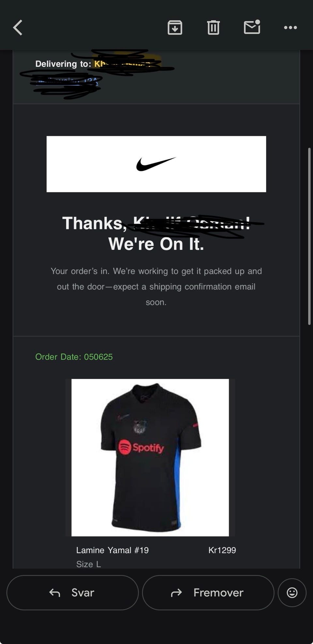Click the scrollbar on the email's right edge
313x644 pixels.
pos(309,236)
